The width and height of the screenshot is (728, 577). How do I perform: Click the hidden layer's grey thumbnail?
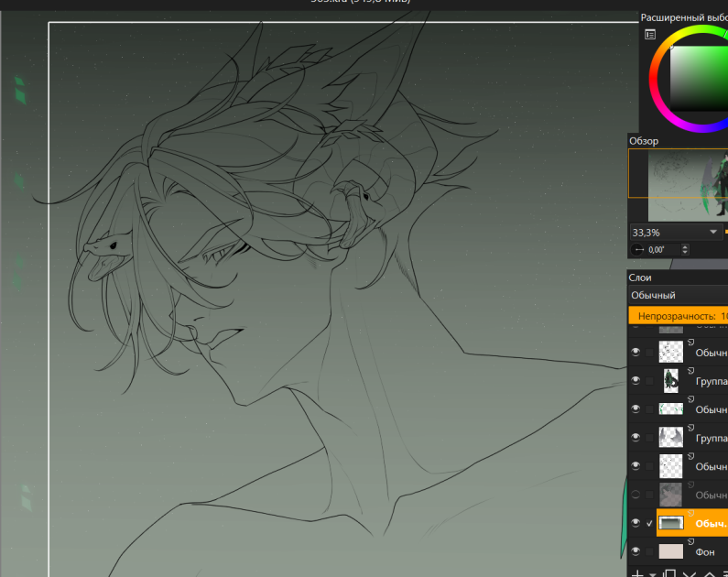click(x=671, y=495)
